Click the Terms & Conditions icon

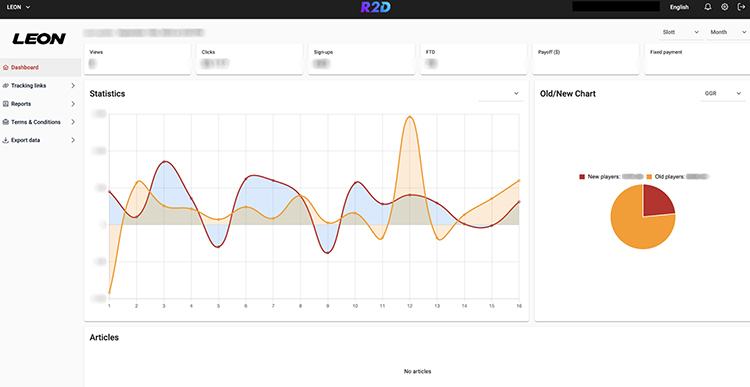[6, 122]
